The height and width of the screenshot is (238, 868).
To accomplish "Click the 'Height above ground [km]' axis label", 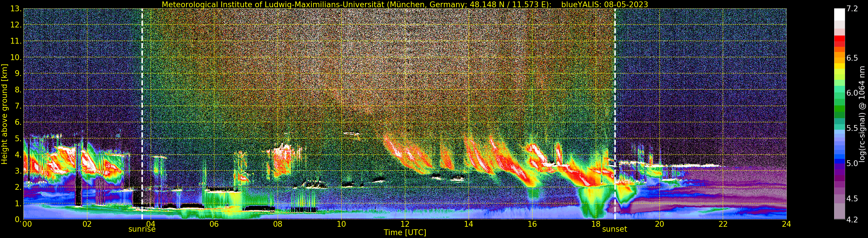I will point(4,114).
